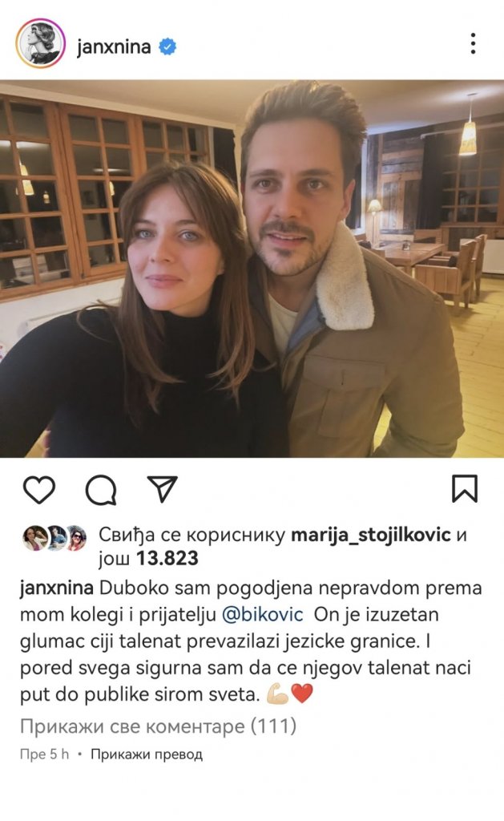Open janxnina username in caption
Viewport: 504px width, 821px height.
pos(57,588)
